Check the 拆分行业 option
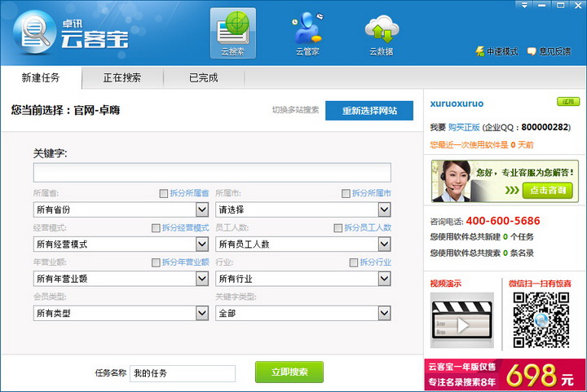This screenshot has width=587, height=392. coord(353,262)
